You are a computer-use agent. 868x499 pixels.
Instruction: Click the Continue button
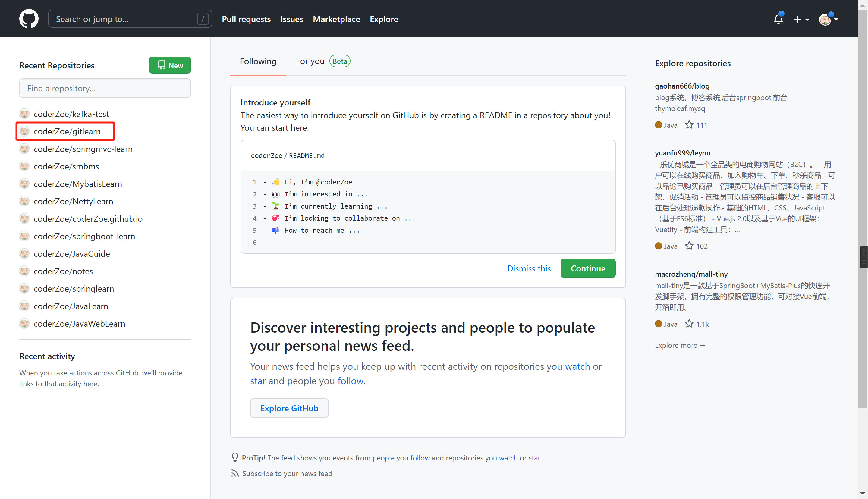tap(588, 268)
